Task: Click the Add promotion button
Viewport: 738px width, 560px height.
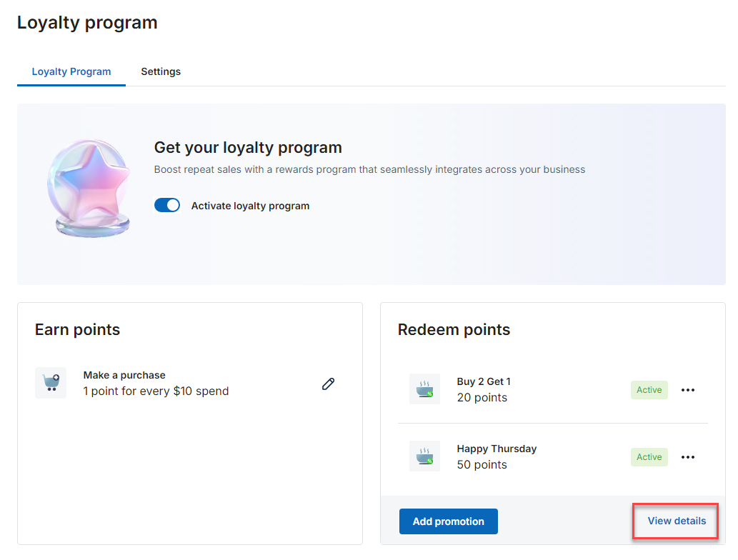Action: coord(448,521)
